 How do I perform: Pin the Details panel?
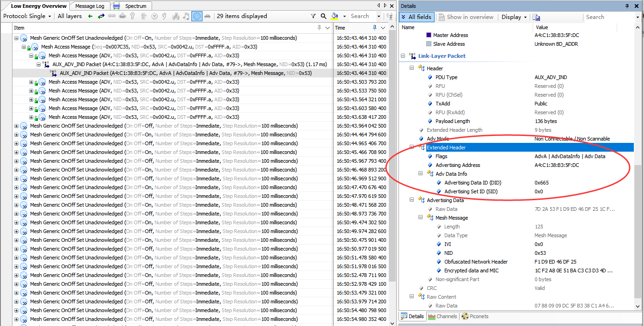coord(627,6)
